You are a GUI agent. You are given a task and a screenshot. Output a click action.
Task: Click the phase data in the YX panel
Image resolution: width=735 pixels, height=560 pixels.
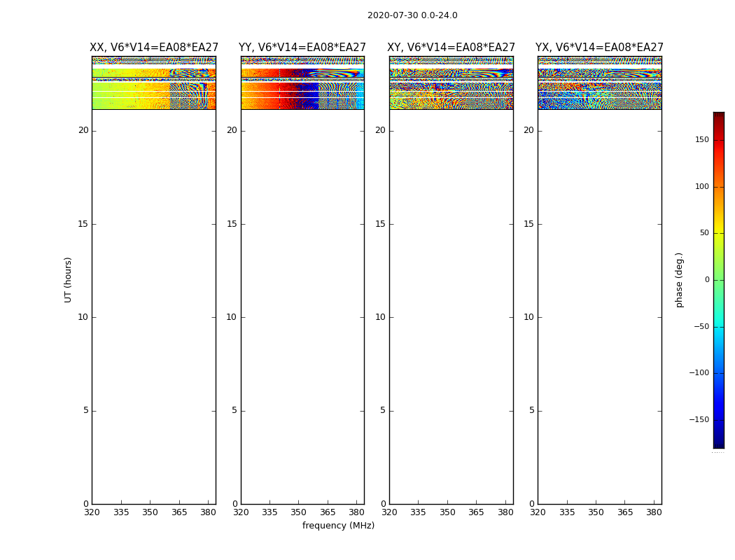[599, 87]
